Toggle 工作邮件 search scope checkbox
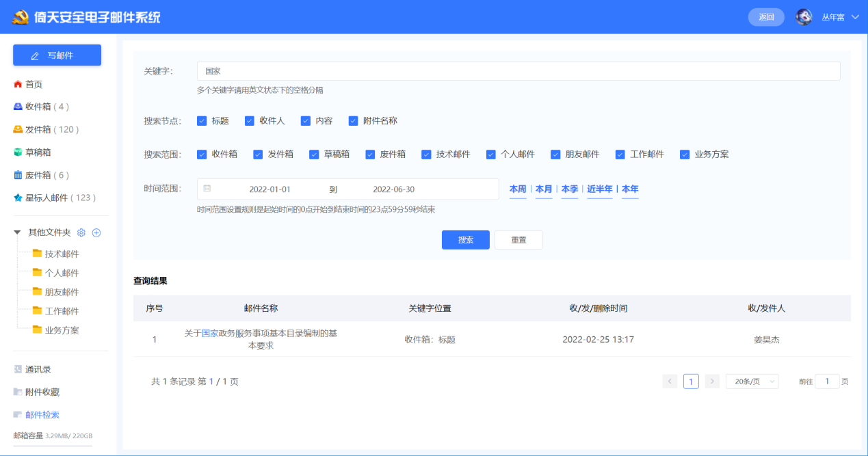Screen dimensions: 868x456 (620, 155)
